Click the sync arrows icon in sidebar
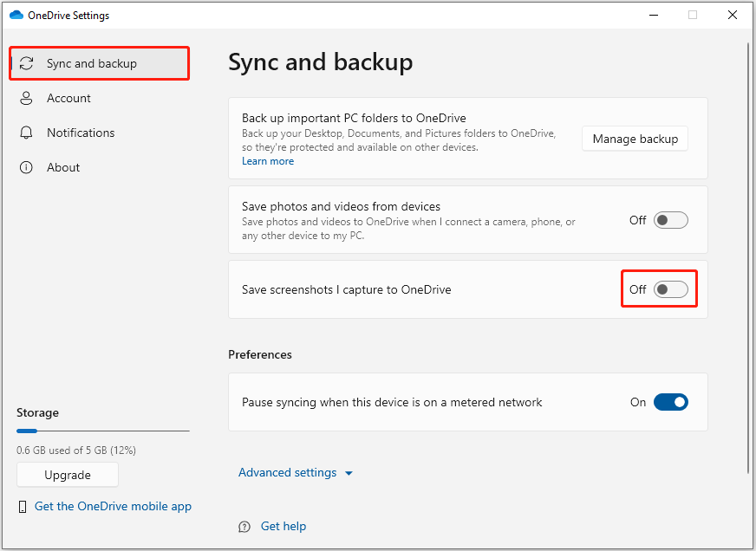 (x=27, y=63)
